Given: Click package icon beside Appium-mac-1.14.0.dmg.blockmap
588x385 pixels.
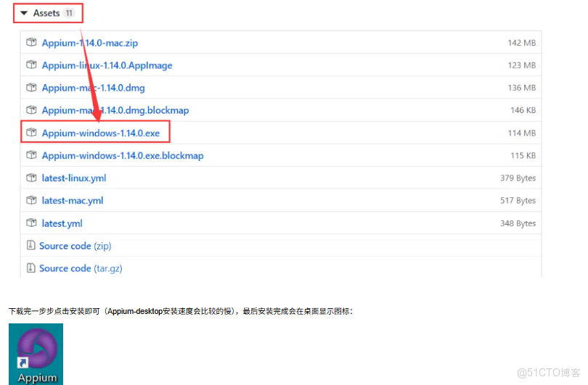Looking at the screenshot, I should coord(31,109).
